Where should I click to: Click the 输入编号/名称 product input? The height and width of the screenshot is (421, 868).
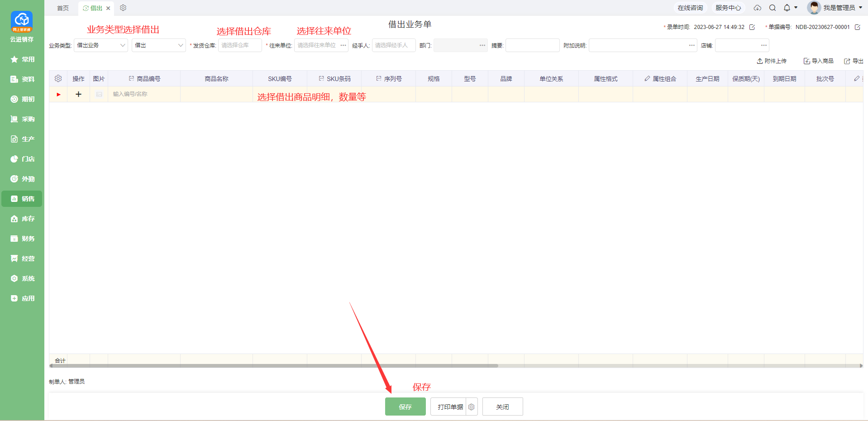coord(144,94)
